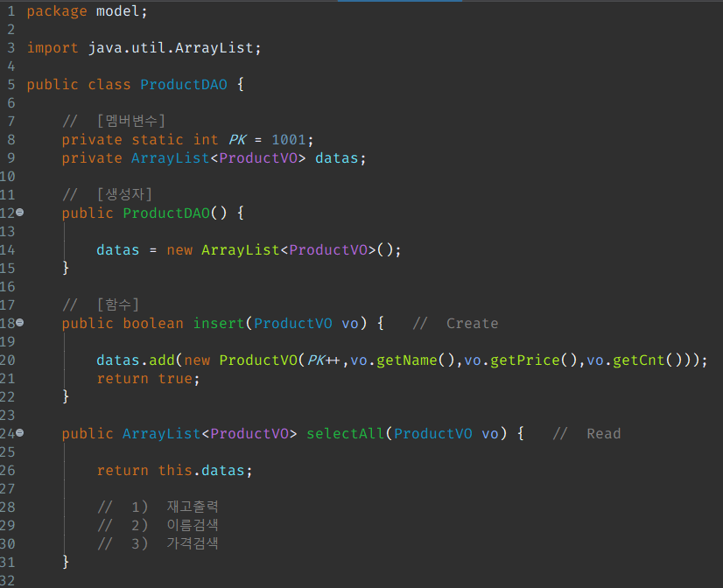723x588 pixels.
Task: Click the closing brace on line 31
Action: 66,562
